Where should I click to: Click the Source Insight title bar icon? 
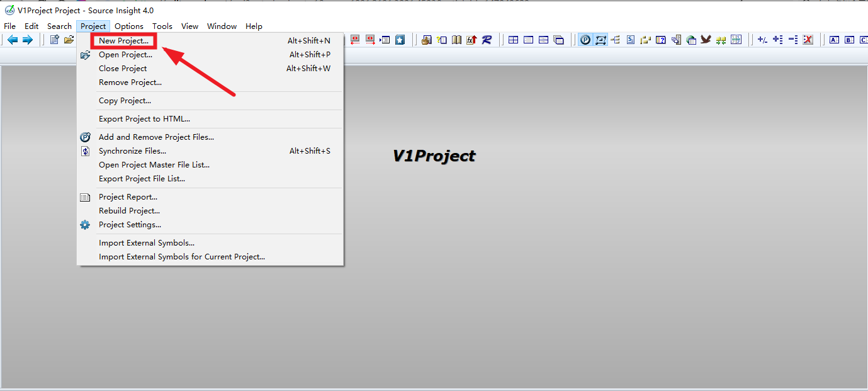click(x=9, y=10)
